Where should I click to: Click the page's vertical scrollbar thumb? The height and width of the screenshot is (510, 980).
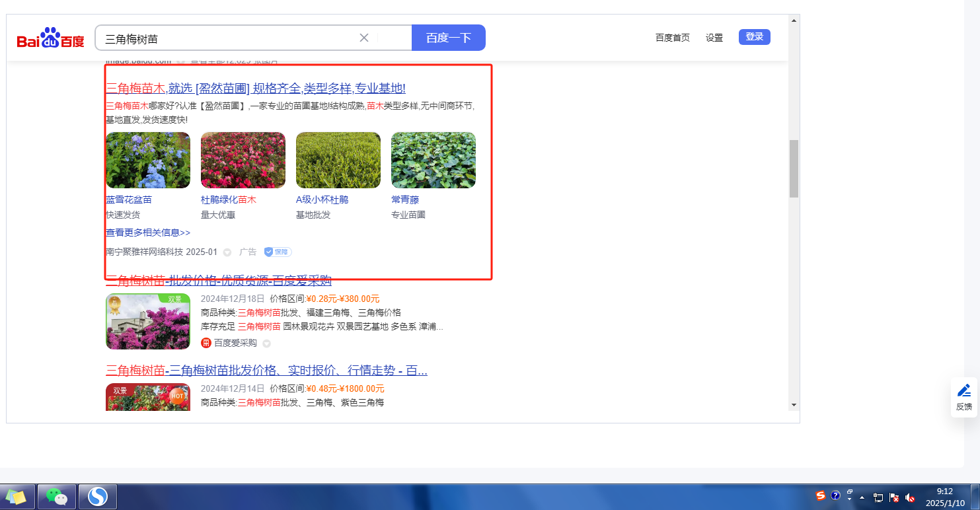(794, 168)
